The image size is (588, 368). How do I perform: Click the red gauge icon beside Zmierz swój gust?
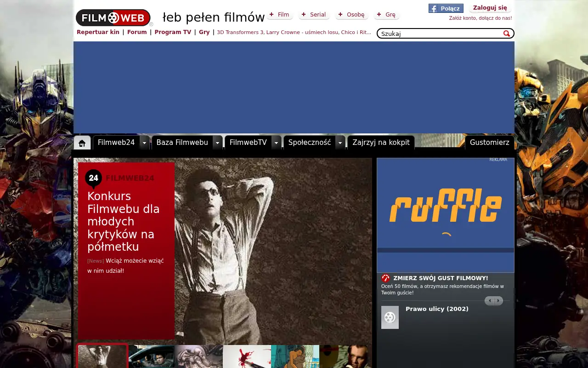click(x=385, y=278)
